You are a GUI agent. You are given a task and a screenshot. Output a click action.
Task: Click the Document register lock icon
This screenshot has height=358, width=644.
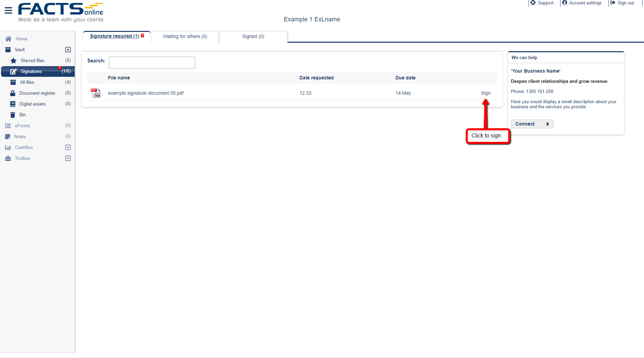coord(13,93)
